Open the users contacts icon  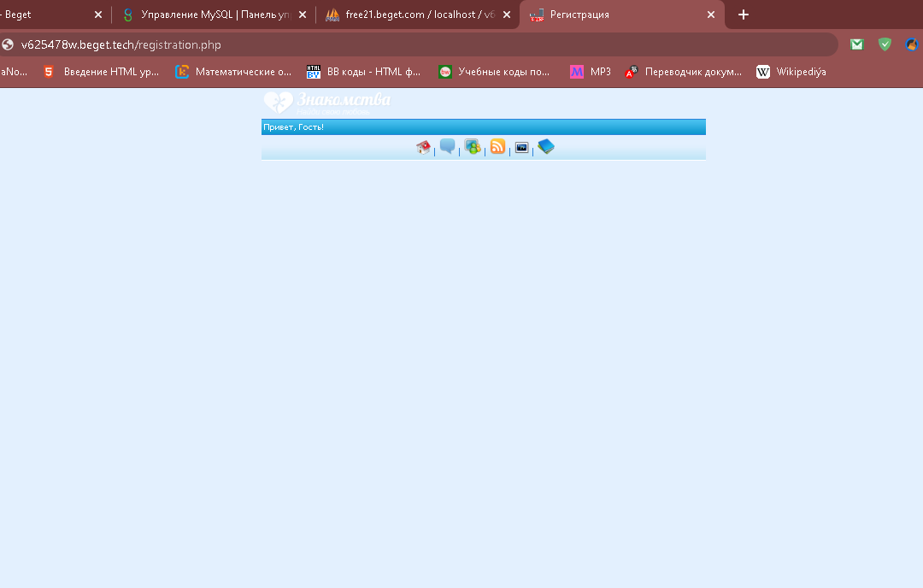click(472, 146)
